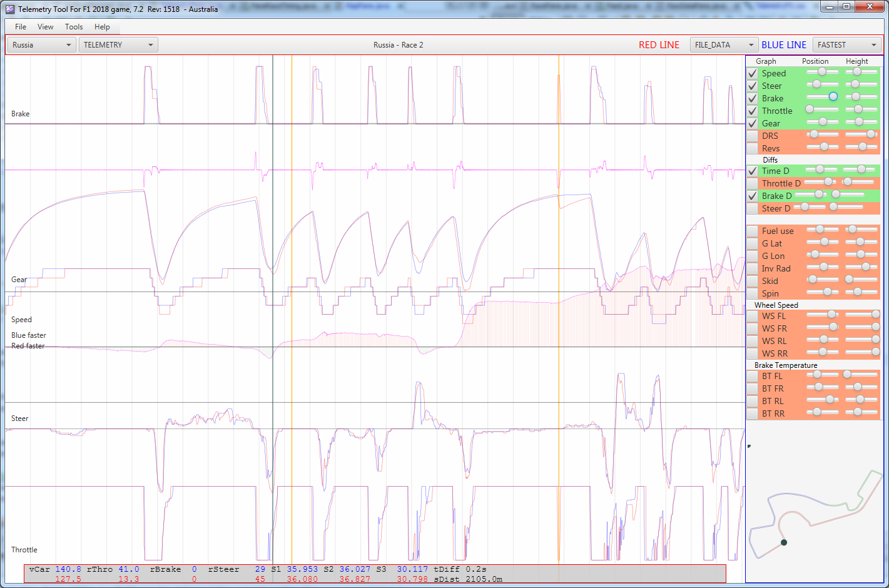Image resolution: width=889 pixels, height=588 pixels.
Task: Enable the DRS graph checkbox
Action: 753,136
